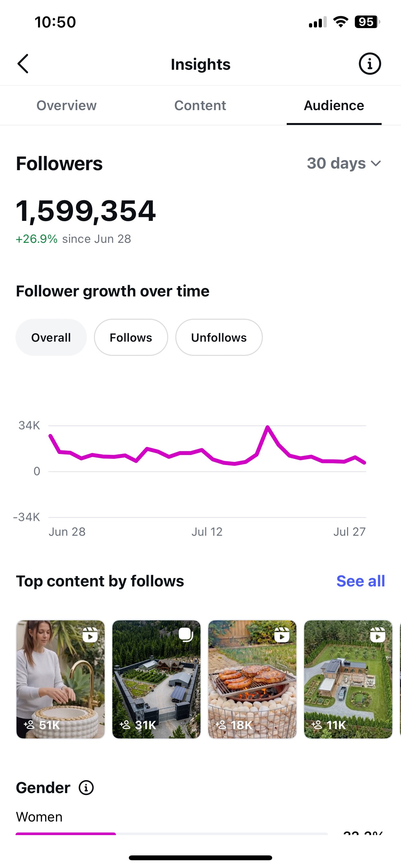
Task: Open the 51K follows sink video
Action: [x=61, y=679]
